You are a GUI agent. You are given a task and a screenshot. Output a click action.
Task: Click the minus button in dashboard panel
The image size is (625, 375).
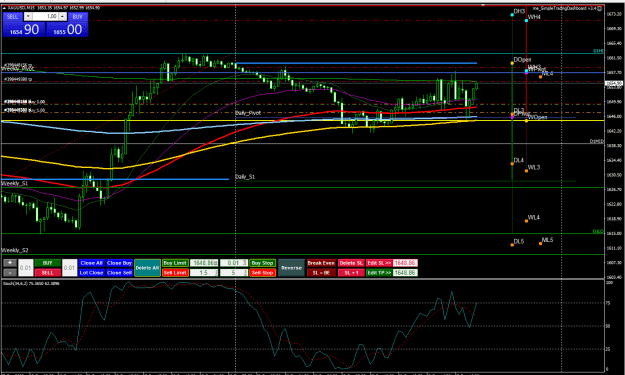click(x=10, y=273)
